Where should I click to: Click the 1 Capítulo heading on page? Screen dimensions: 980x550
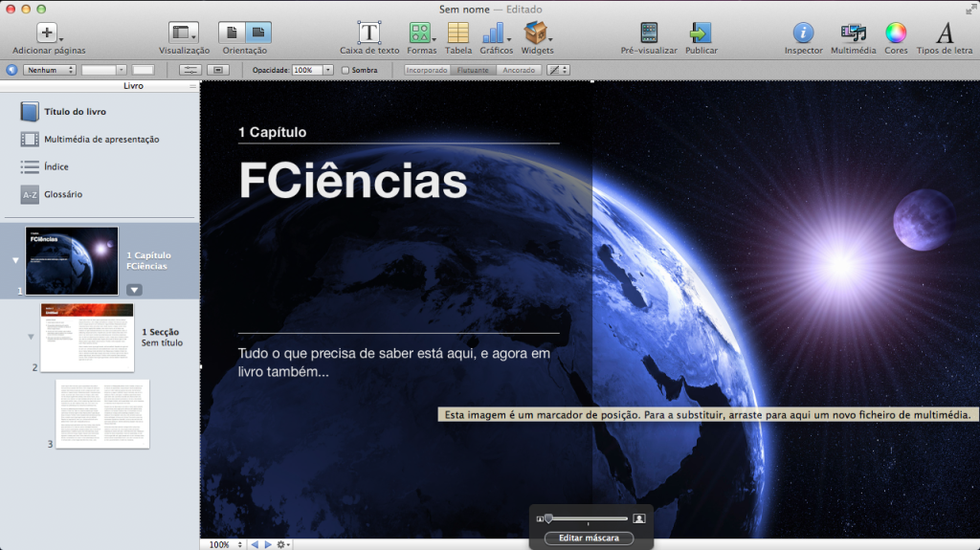273,132
